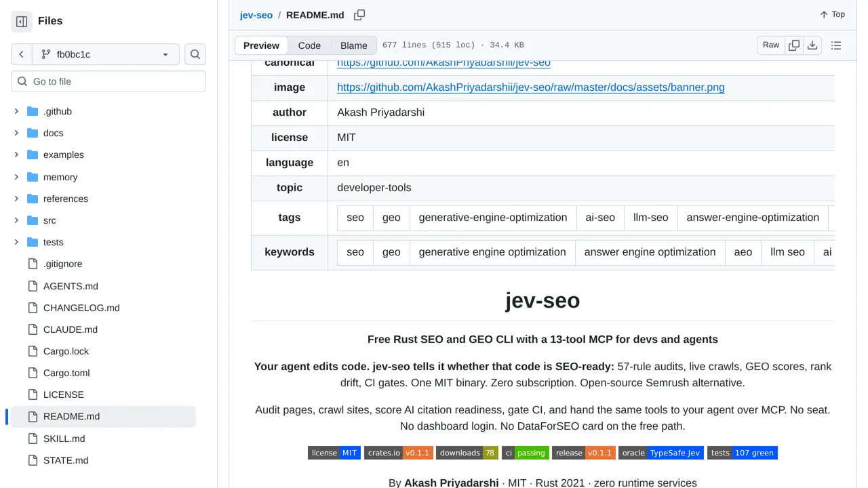Open Cargo.toml in the file tree
Screen dimensions: 868x488
(x=66, y=373)
